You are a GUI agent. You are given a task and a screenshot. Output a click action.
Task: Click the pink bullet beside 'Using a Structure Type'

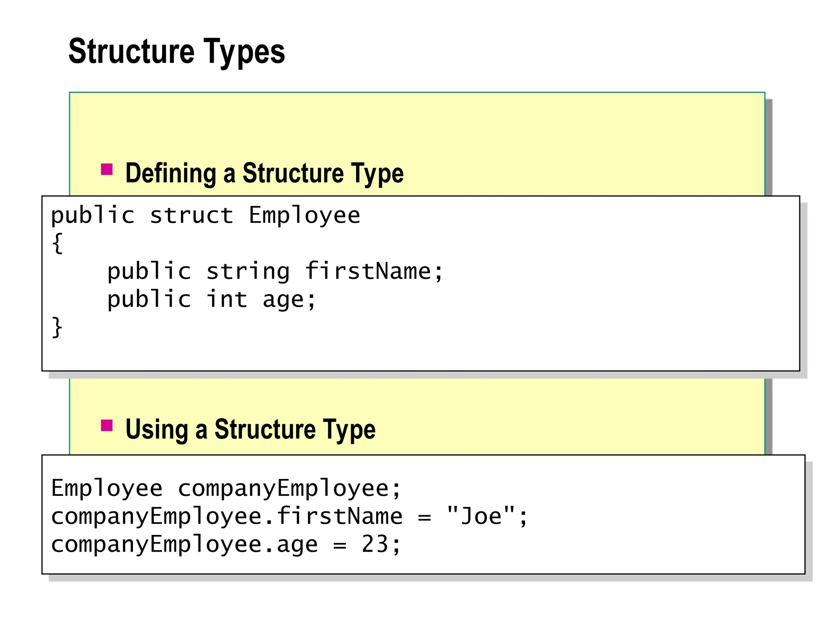[x=107, y=425]
